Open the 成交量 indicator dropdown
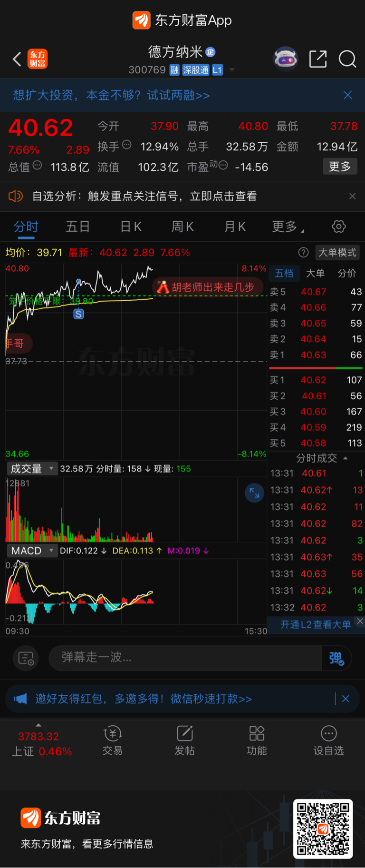Screen dimensions: 365x868 coord(32,469)
